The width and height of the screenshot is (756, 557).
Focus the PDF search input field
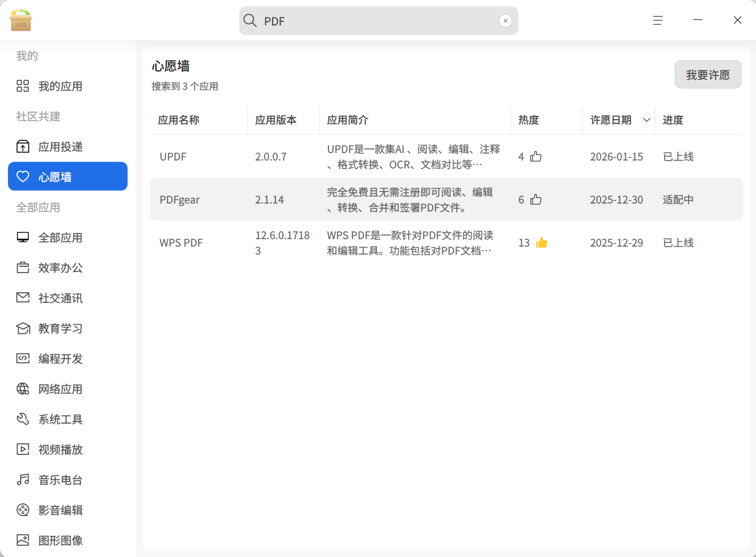(x=379, y=21)
